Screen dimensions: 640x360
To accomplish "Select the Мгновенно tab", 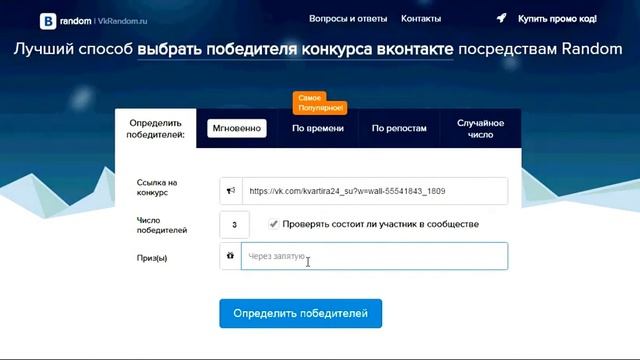I will [x=237, y=128].
